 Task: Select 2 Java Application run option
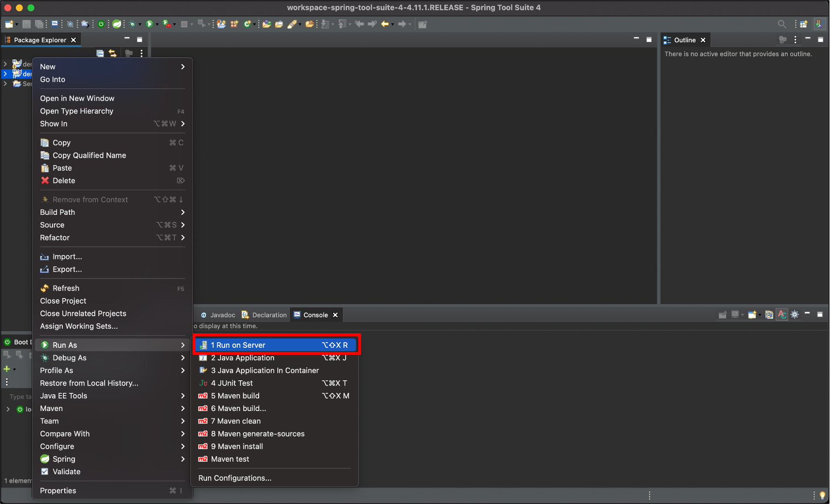(275, 358)
